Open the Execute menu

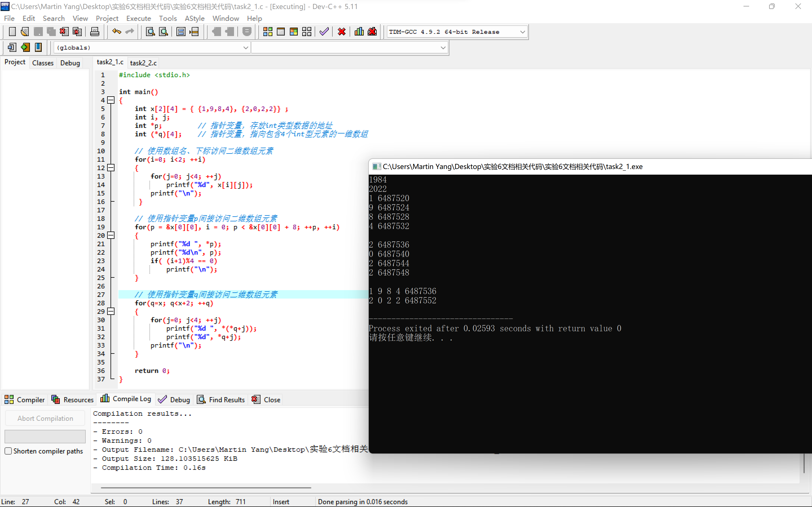click(x=138, y=18)
